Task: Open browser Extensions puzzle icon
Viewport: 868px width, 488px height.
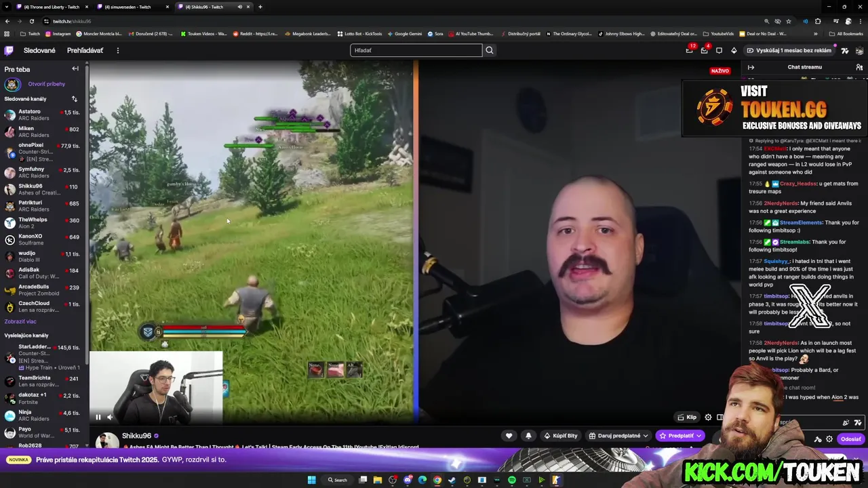Action: (x=818, y=21)
